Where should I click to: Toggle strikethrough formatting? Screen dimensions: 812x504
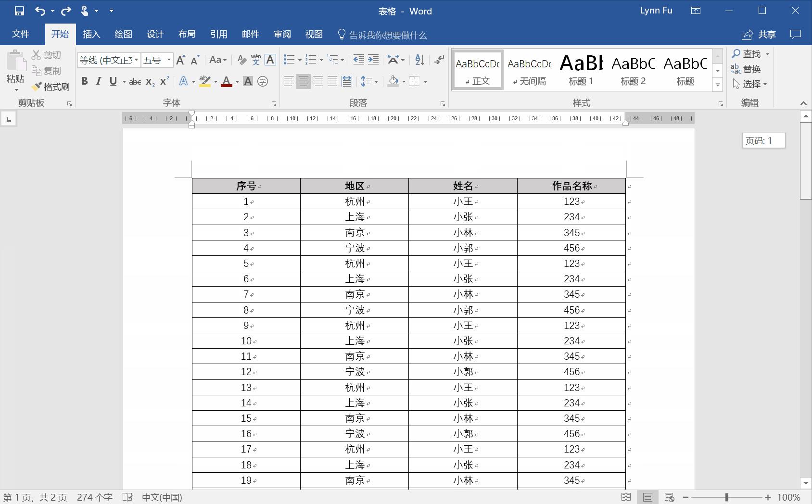(x=135, y=82)
